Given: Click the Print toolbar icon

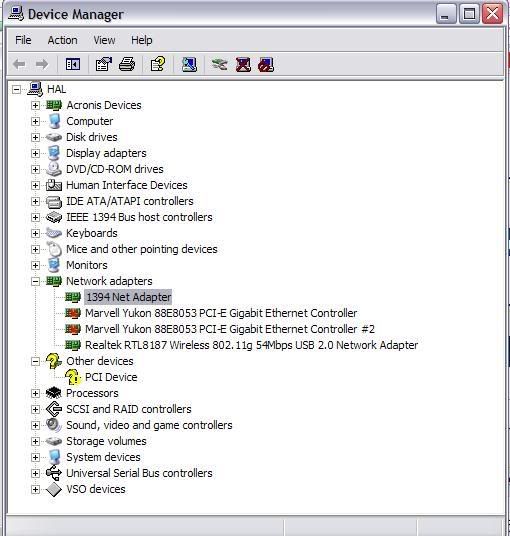Looking at the screenshot, I should pos(127,64).
